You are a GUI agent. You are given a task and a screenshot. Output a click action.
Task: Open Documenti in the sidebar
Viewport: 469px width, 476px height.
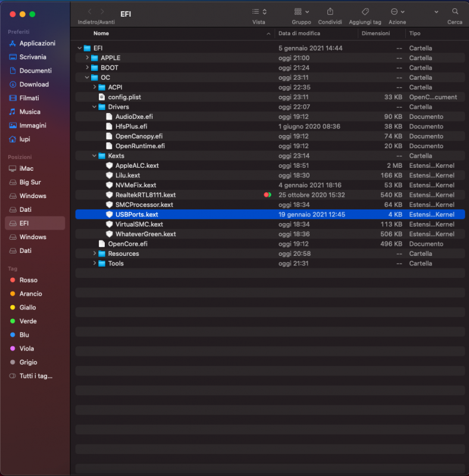(35, 71)
